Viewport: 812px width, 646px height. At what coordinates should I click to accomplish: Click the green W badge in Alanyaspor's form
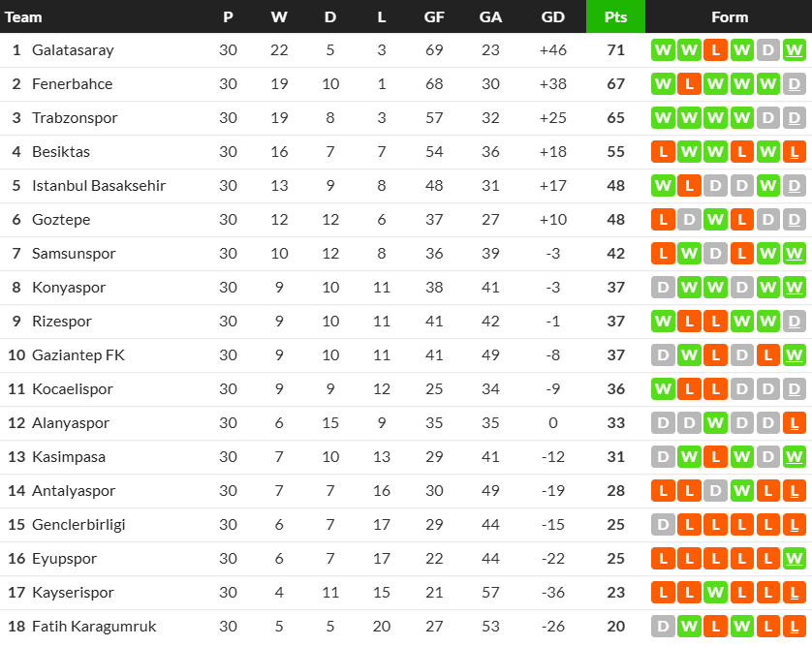716,423
